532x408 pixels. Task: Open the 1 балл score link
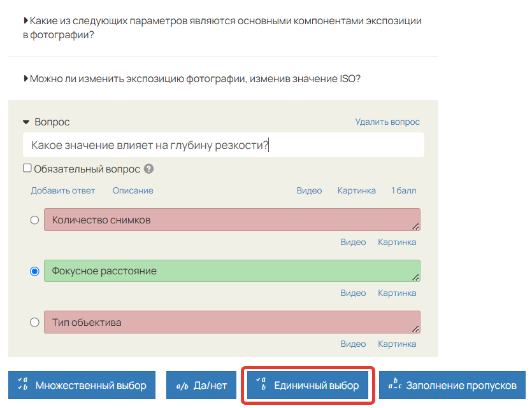click(x=403, y=190)
